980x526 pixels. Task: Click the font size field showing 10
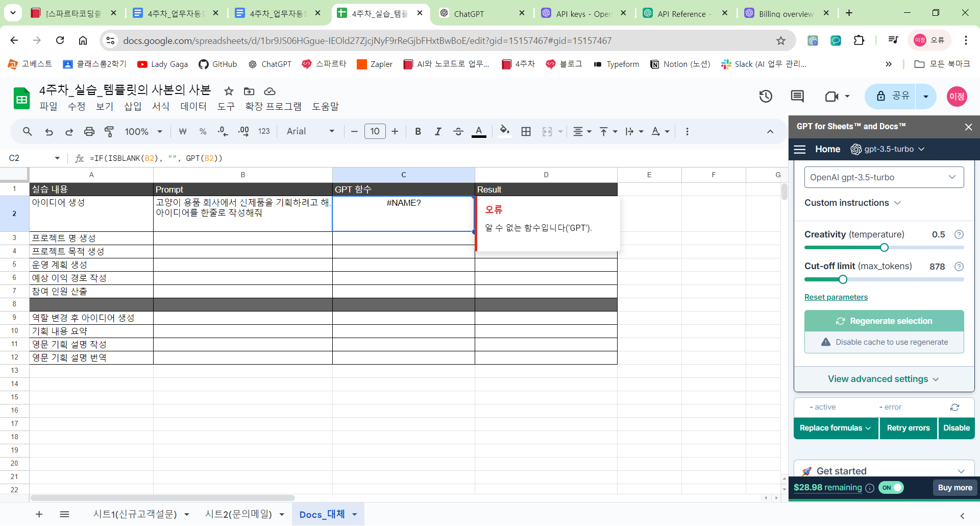pyautogui.click(x=375, y=132)
